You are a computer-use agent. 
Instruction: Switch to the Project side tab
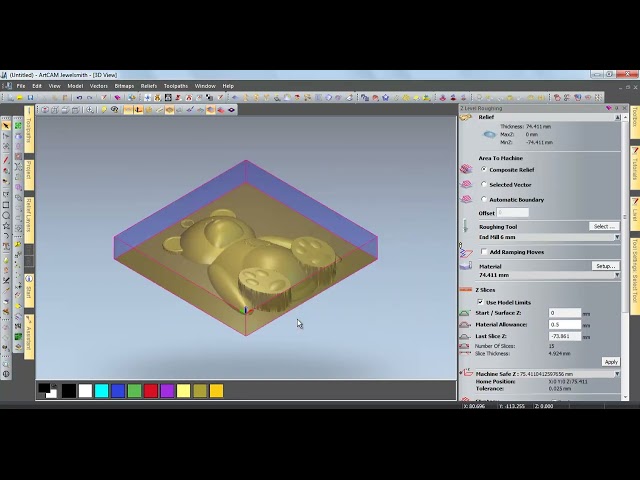pos(29,173)
